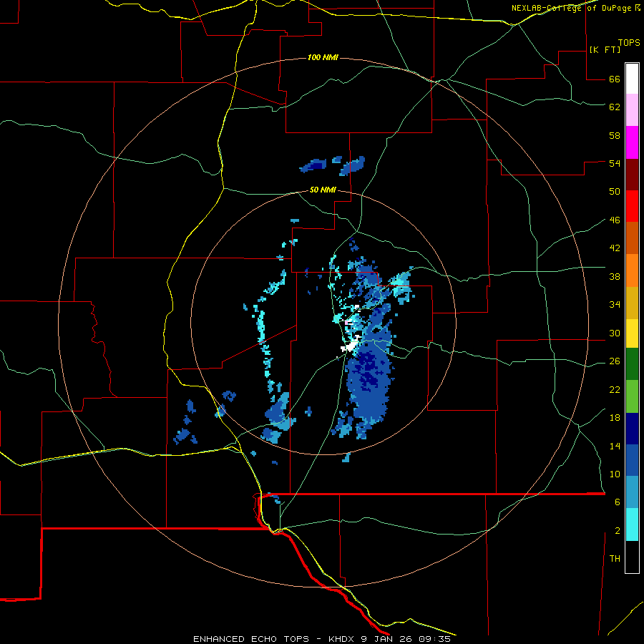Click the "TH" threshold label
The height and width of the screenshot is (644, 644).
click(615, 559)
